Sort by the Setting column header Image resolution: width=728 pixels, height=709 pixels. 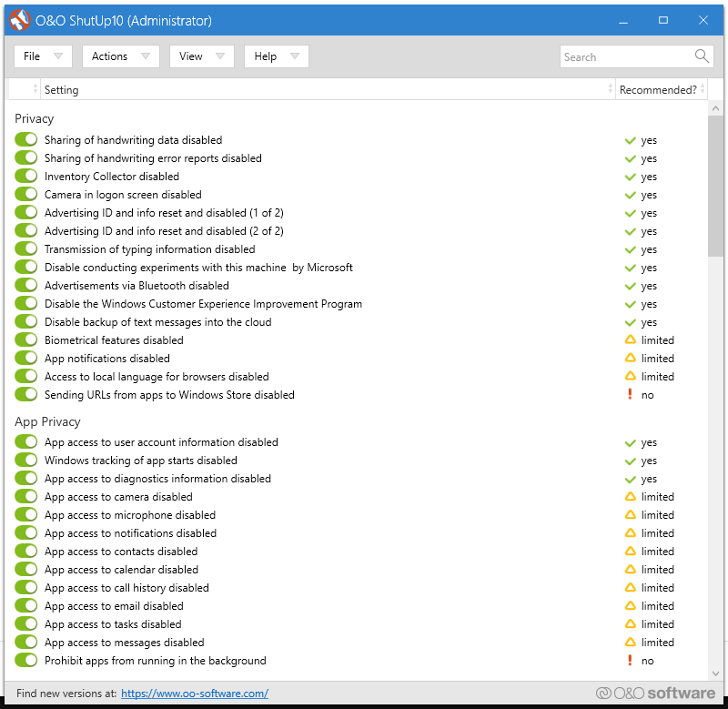(328, 89)
